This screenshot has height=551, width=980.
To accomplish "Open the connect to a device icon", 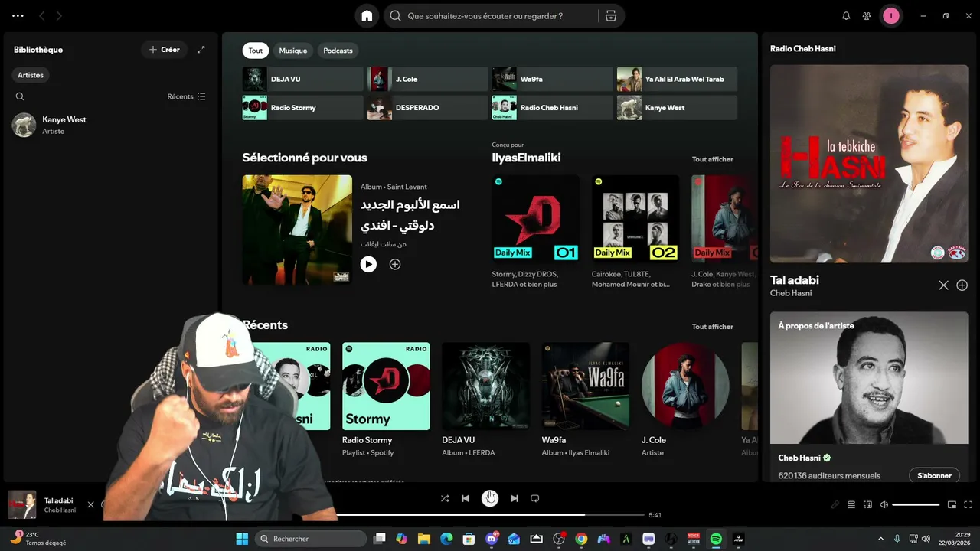I will pos(867,505).
